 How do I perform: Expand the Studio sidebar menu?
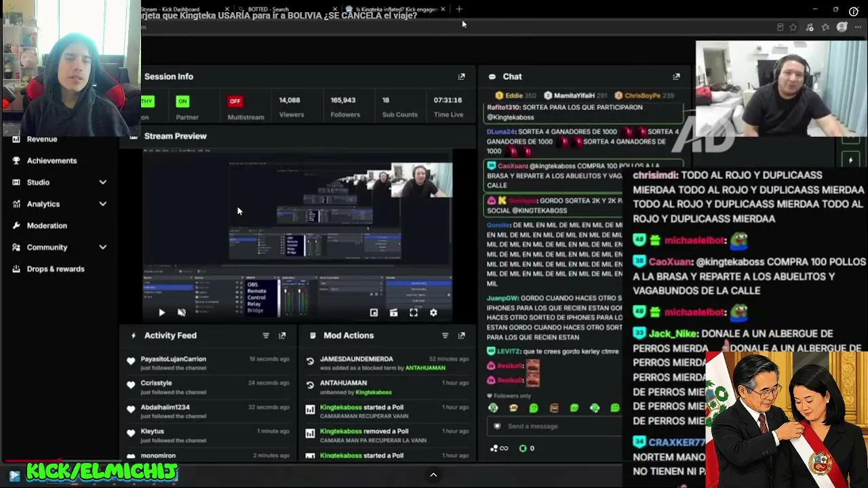pyautogui.click(x=102, y=182)
